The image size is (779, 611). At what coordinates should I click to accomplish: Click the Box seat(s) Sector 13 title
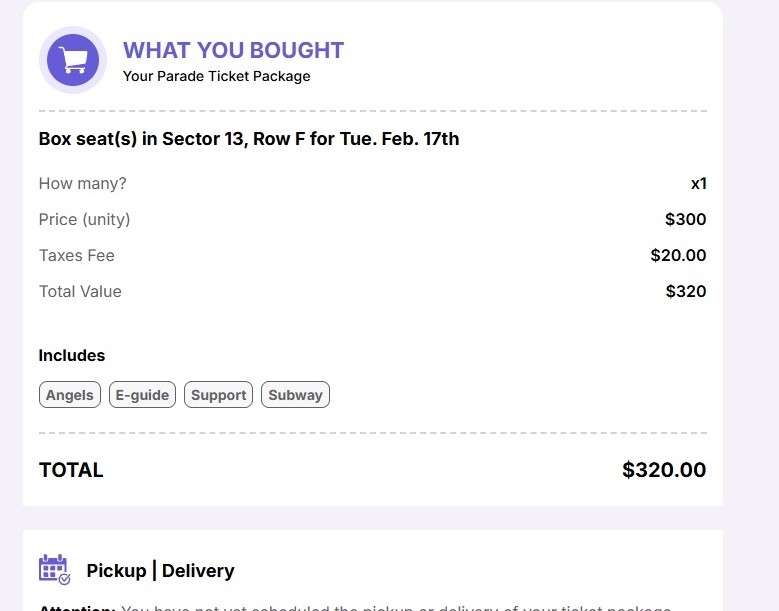tap(249, 139)
